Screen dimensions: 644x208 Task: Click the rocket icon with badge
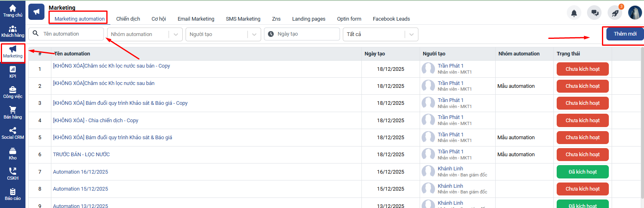tap(615, 13)
